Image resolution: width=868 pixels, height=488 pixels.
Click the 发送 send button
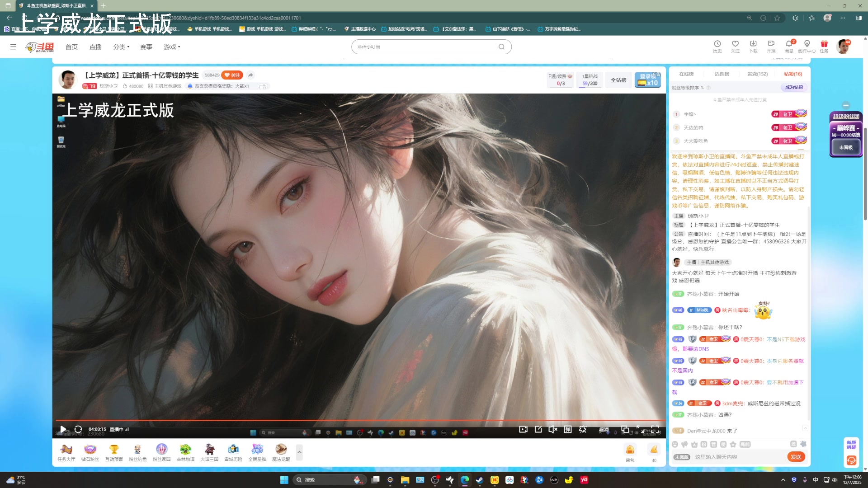(796, 457)
